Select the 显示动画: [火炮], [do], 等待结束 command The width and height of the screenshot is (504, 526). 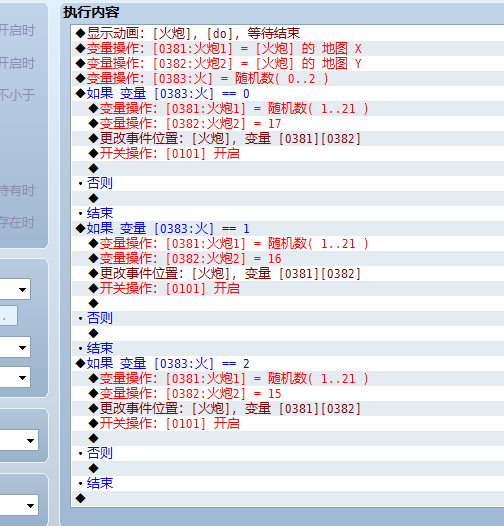[x=288, y=33]
